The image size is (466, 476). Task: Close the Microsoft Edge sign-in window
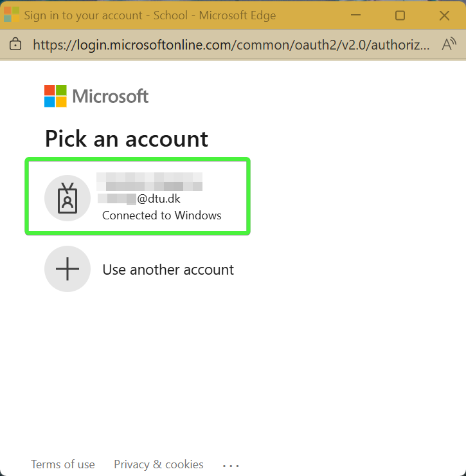tap(444, 15)
